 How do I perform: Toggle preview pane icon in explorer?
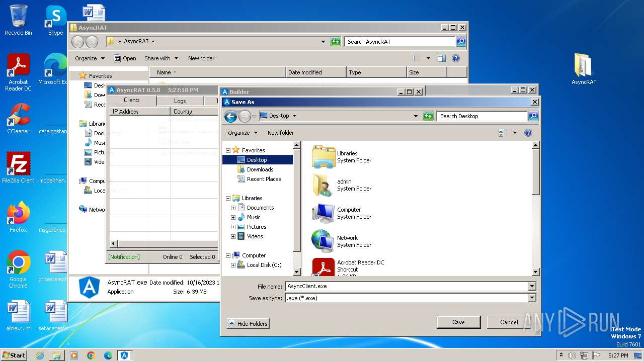pyautogui.click(x=441, y=58)
